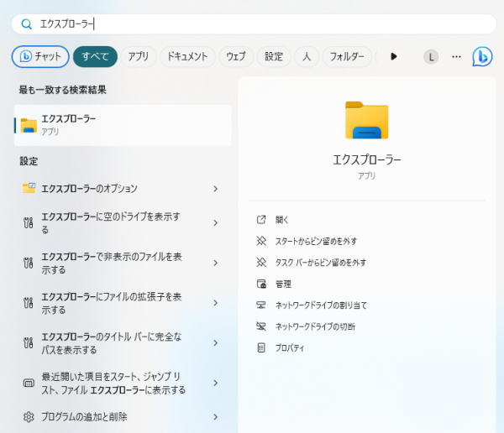
Task: Click unpin icon beside タスク バーからピン留めを外す
Action: (x=261, y=263)
